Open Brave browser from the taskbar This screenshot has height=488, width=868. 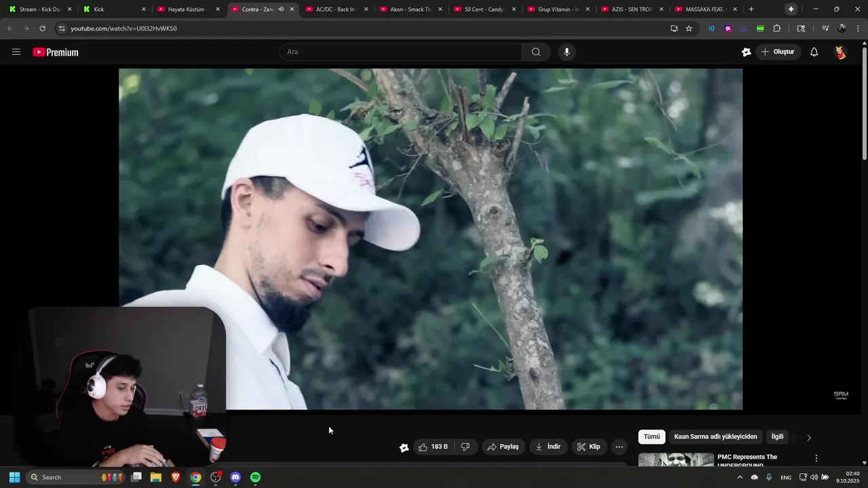coord(176,477)
